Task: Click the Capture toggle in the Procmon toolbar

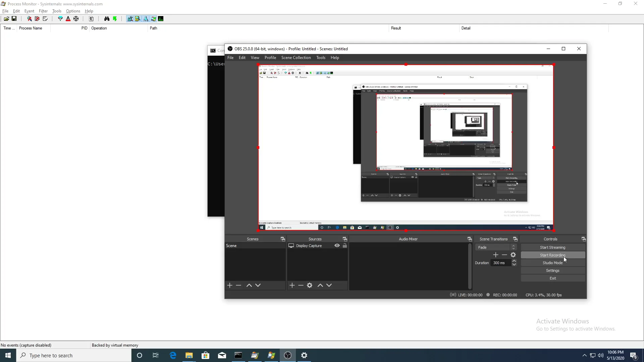Action: (x=29, y=19)
